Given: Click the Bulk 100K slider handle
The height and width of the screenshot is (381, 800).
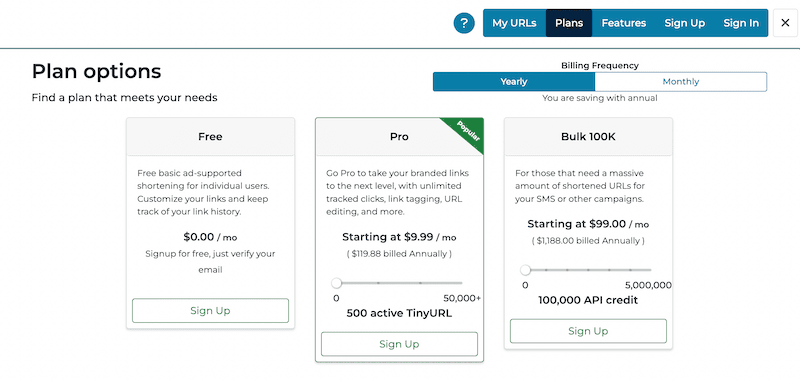Looking at the screenshot, I should pos(526,269).
